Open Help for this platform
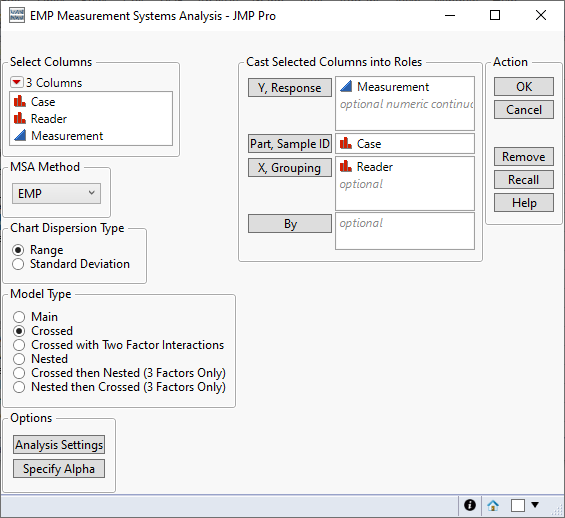 [524, 203]
